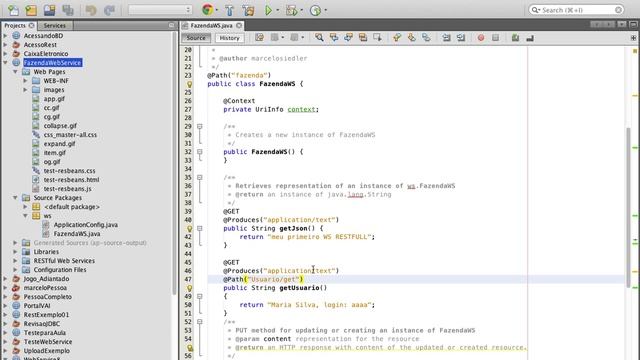Expand the images folder

(25, 89)
